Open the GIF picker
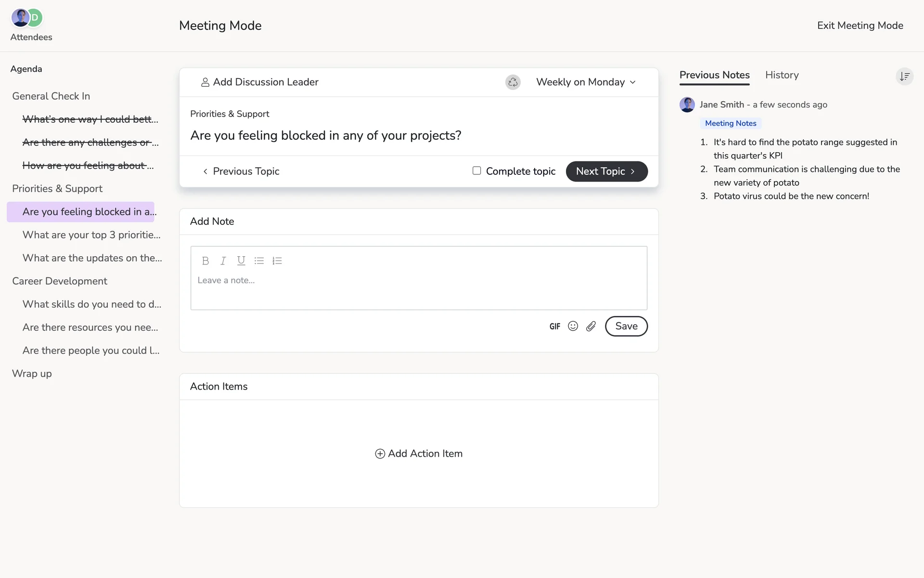The height and width of the screenshot is (578, 924). [555, 327]
